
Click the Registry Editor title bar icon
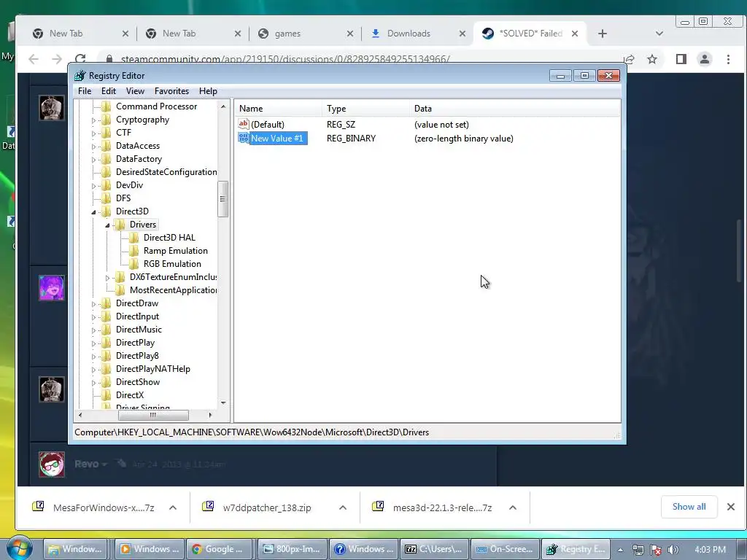(x=80, y=76)
